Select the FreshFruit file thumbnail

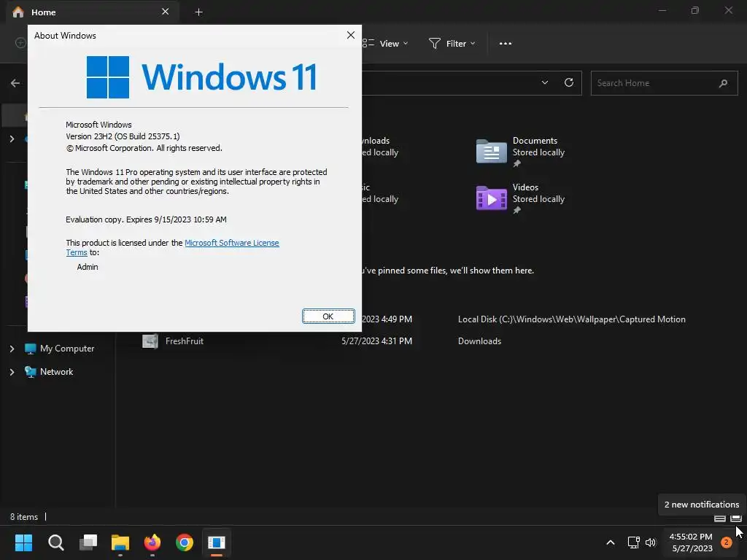[x=150, y=341]
